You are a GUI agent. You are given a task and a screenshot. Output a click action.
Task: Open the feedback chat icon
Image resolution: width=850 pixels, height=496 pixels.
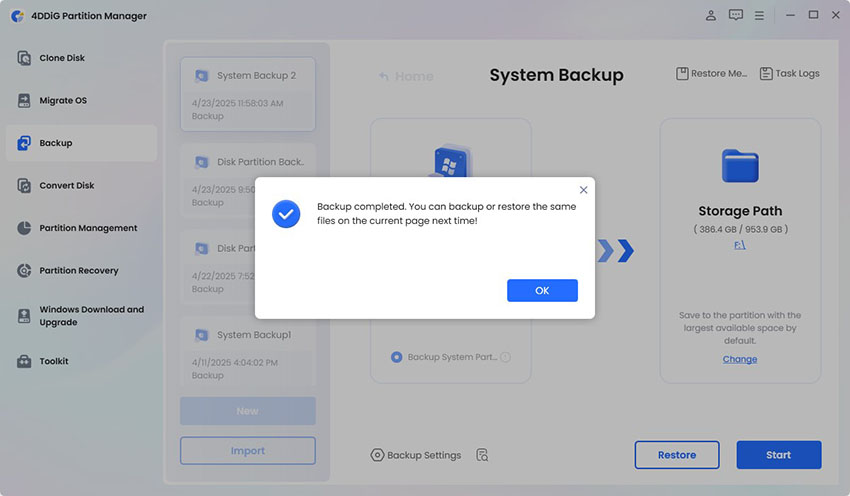coord(736,15)
